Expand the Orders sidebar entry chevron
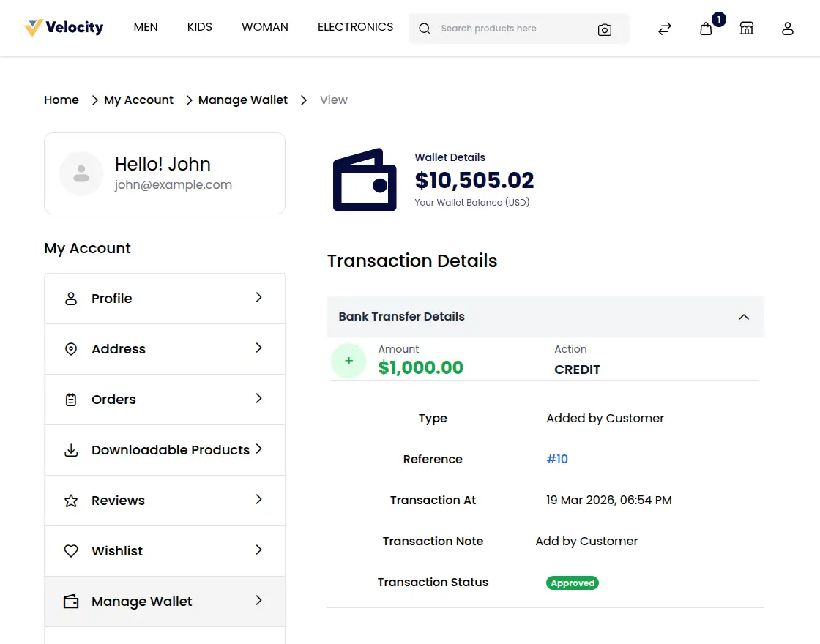Image resolution: width=820 pixels, height=644 pixels. pos(258,400)
